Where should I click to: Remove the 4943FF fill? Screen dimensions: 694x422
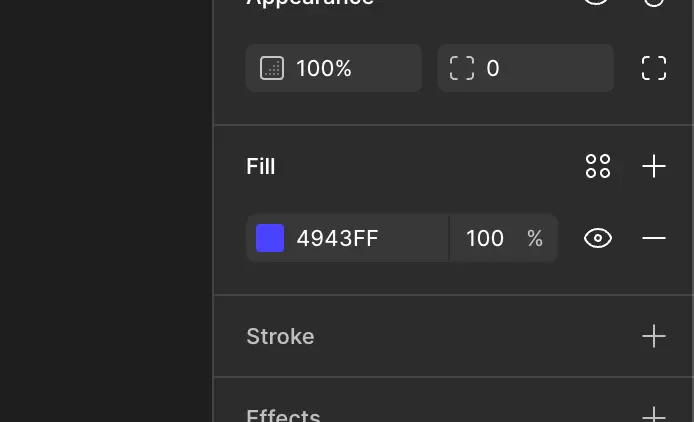(653, 238)
